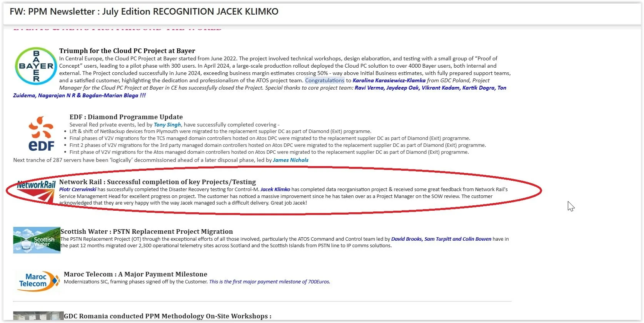Click the Bayer logo image
644x323 pixels.
[36, 66]
